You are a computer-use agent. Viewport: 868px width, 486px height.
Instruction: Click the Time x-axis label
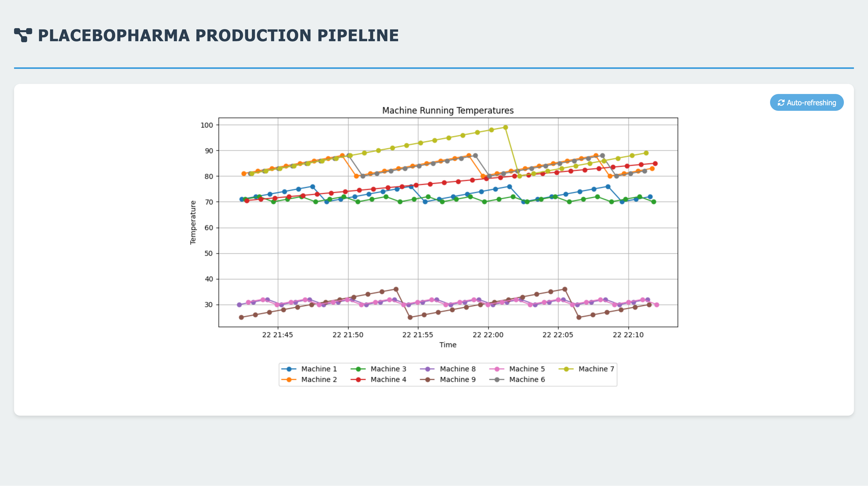tap(448, 345)
